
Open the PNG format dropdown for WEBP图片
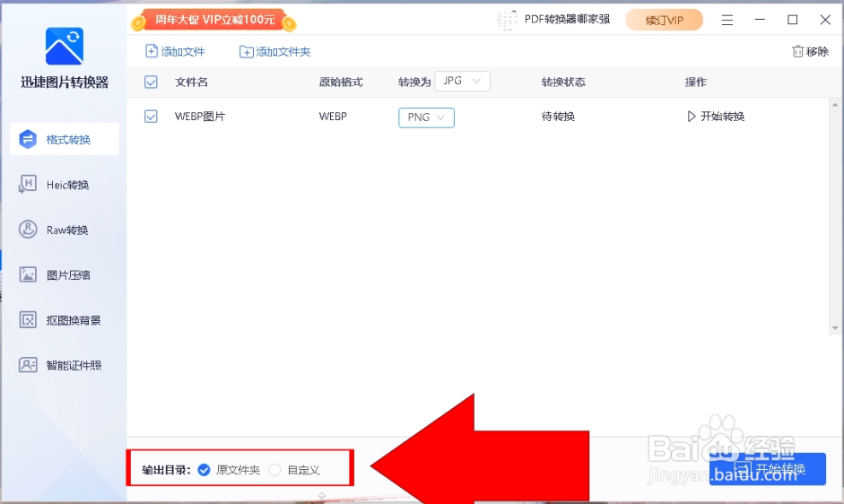pyautogui.click(x=426, y=117)
